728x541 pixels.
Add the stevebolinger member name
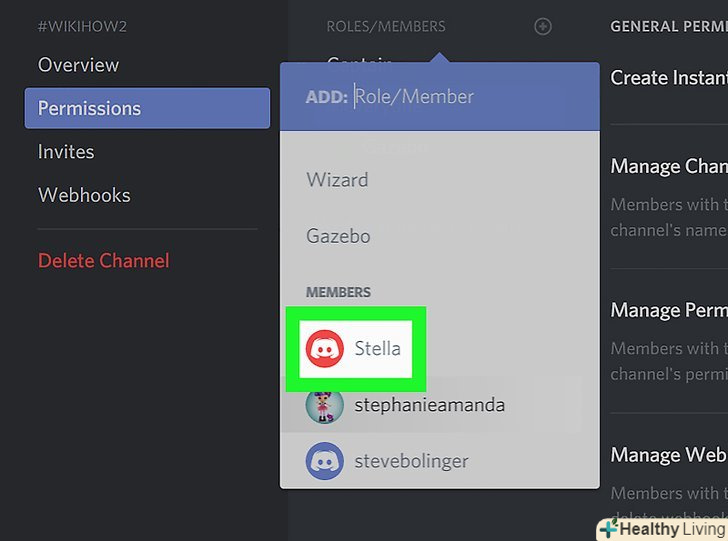411,462
